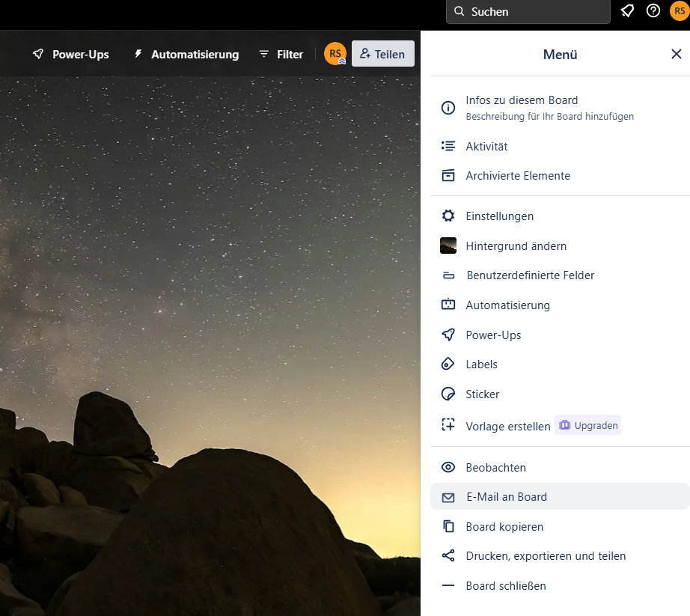This screenshot has width=690, height=616.
Task: Click the Upgraden badge next to Vorlage erstellen
Action: (588, 425)
